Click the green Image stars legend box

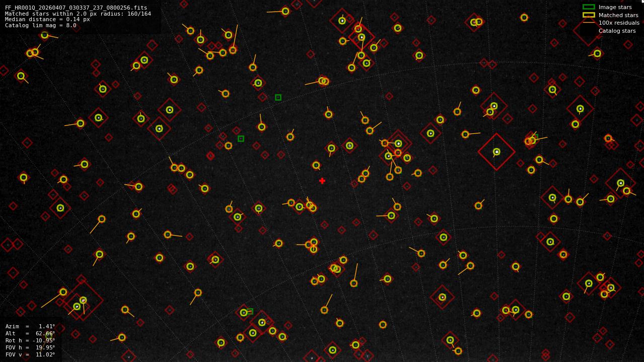(589, 7)
